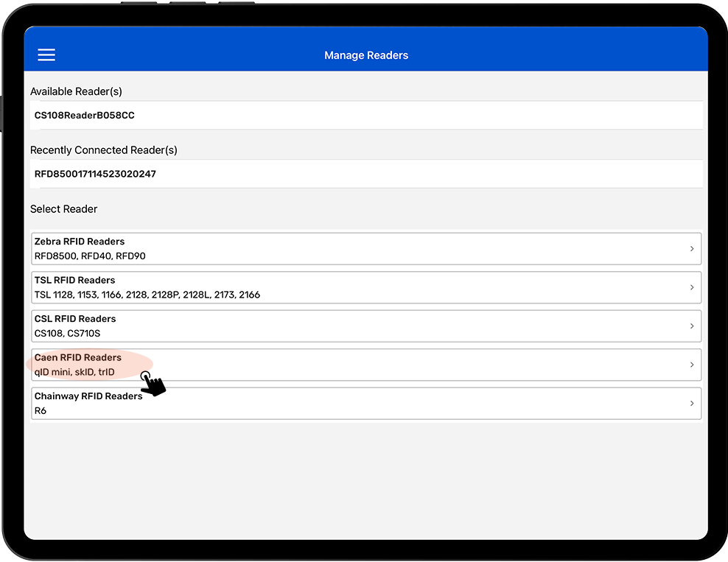728x562 pixels.
Task: Connect to available reader CS108ReaderB058CC
Action: 85,116
